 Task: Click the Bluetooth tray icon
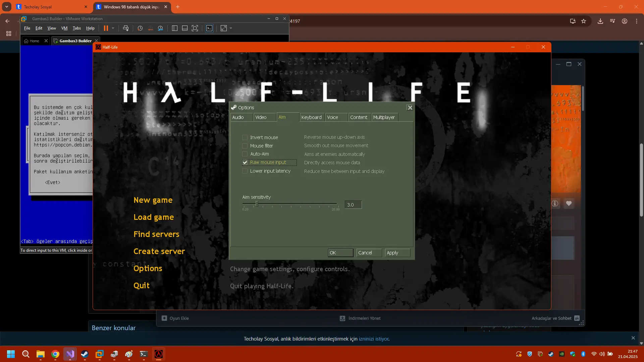click(x=583, y=354)
